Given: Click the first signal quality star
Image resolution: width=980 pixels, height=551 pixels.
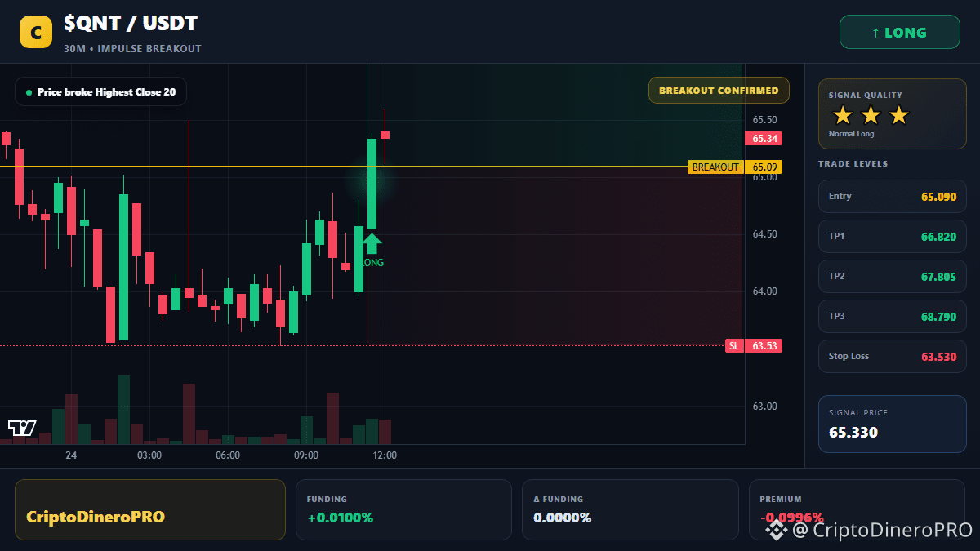Looking at the screenshot, I should point(843,115).
